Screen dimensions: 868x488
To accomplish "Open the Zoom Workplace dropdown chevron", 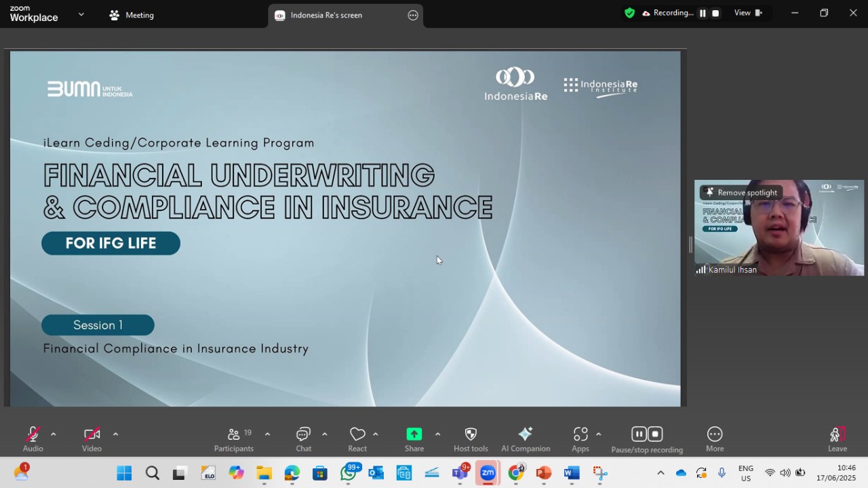I will point(81,14).
